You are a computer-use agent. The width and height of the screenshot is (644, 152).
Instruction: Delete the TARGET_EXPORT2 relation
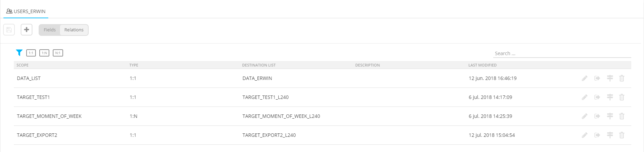[622, 135]
